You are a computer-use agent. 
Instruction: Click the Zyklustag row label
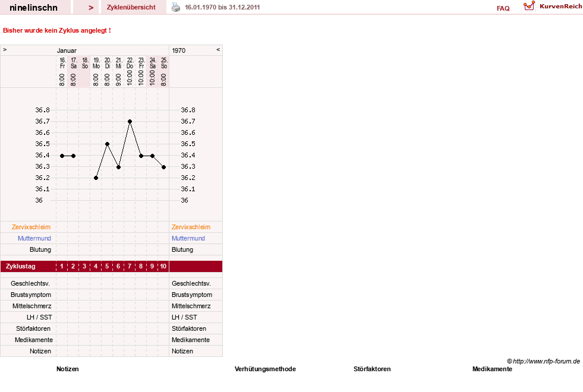(x=21, y=267)
